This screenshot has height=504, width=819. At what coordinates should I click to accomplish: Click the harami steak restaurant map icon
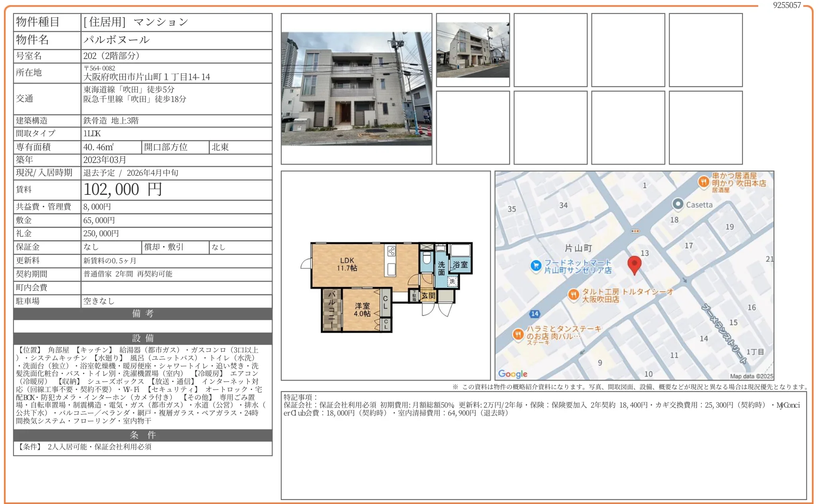pos(517,334)
